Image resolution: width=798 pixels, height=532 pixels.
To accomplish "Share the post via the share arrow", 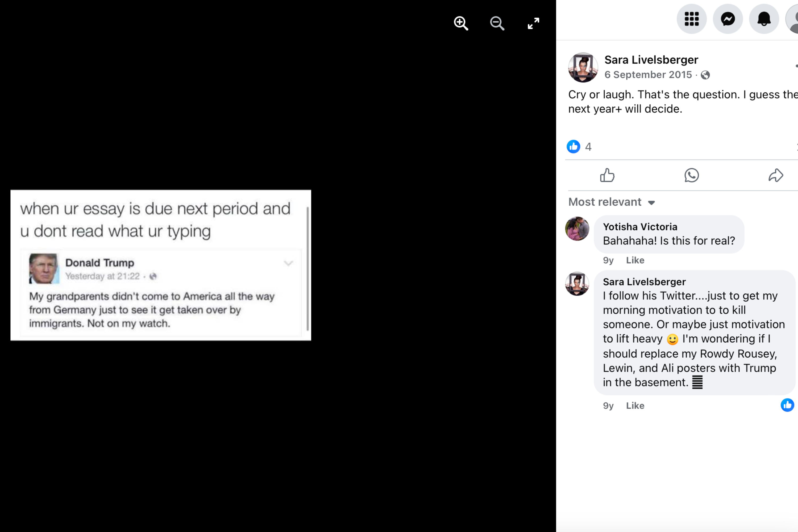I will (776, 175).
